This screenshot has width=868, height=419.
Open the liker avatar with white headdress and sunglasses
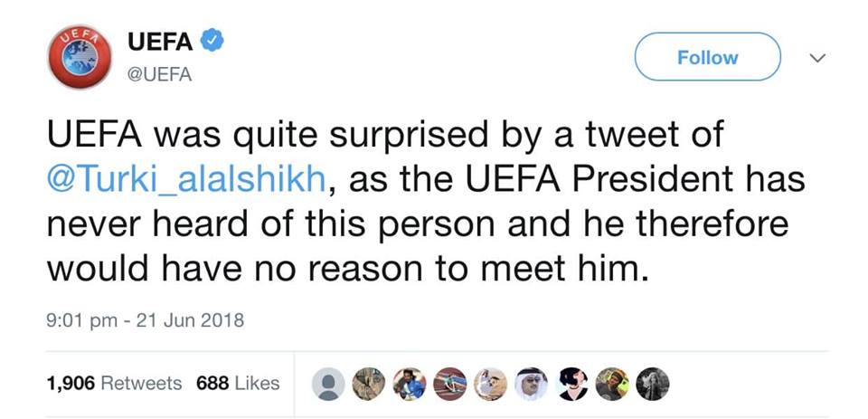[x=531, y=384]
